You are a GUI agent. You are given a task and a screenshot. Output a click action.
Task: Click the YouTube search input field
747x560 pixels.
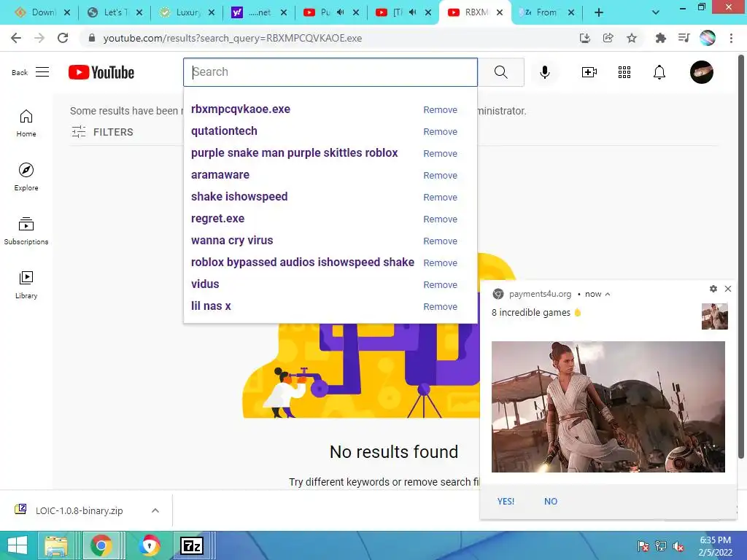click(x=330, y=72)
